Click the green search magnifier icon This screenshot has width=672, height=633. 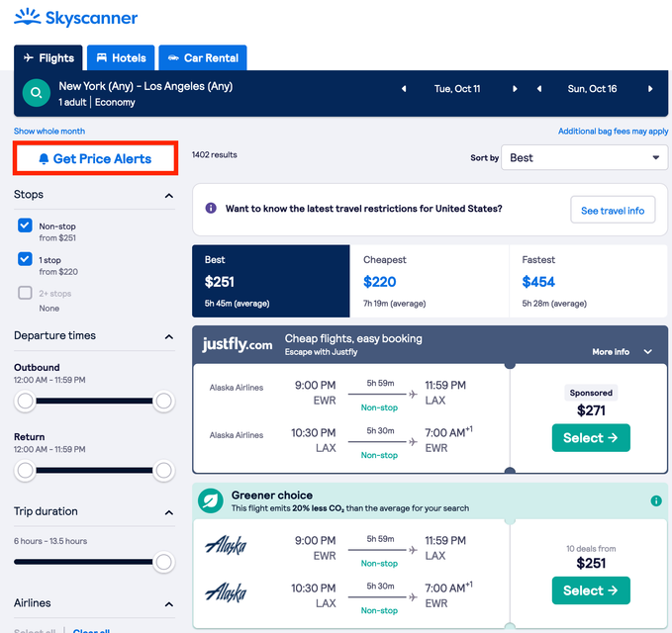coord(37,93)
